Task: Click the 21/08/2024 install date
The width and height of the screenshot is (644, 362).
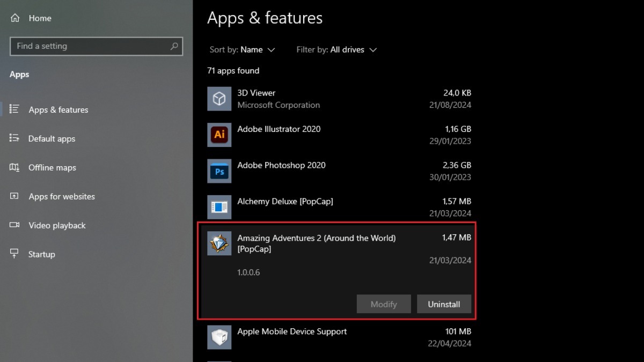Action: [x=450, y=105]
